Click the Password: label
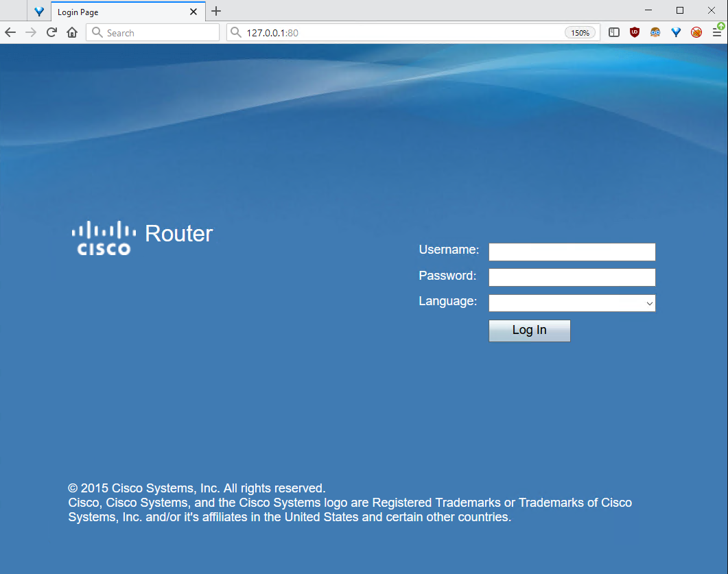 (447, 276)
